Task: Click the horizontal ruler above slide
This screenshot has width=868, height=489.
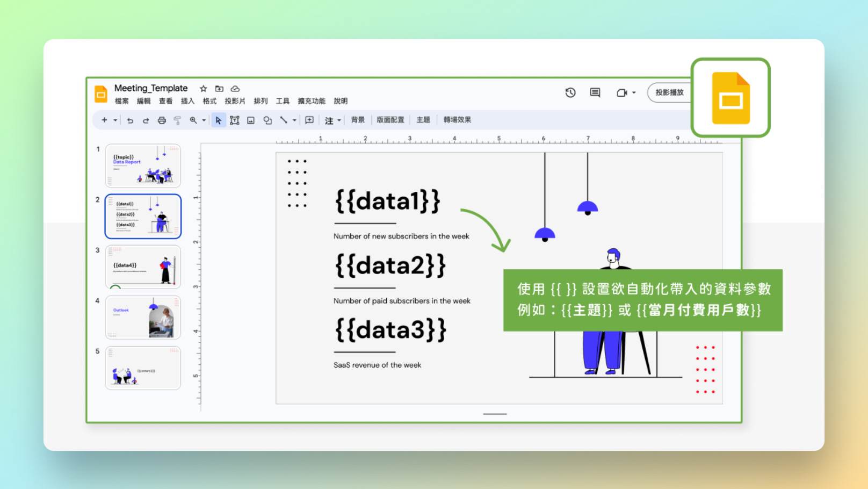Action: 499,139
